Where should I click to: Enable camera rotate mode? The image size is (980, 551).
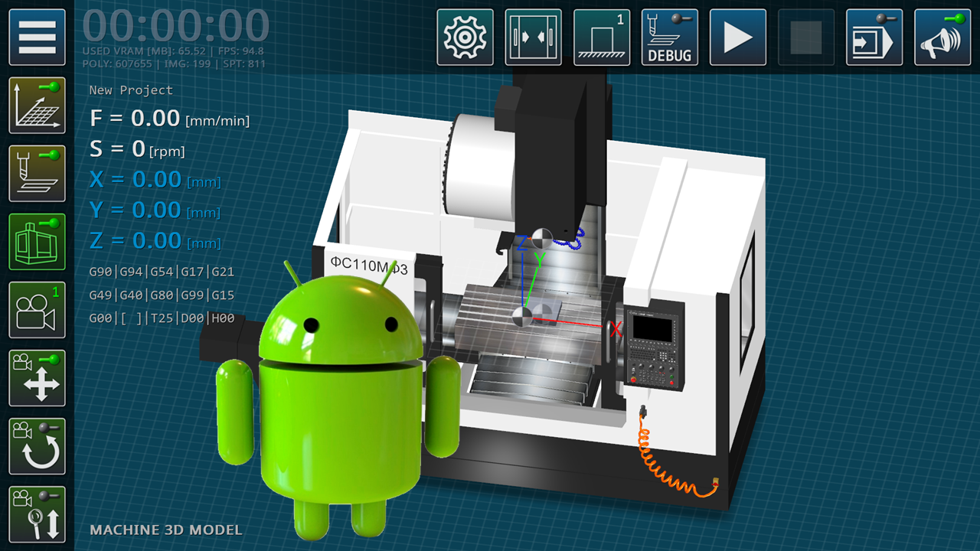pos(37,446)
